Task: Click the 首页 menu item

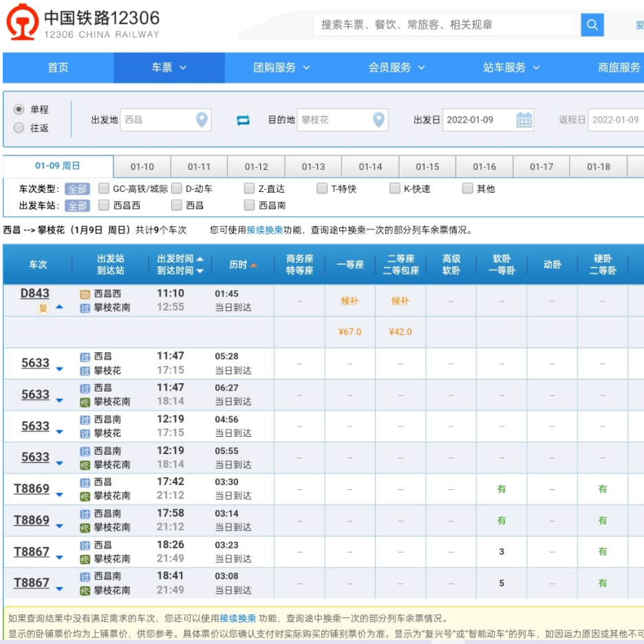Action: click(57, 68)
